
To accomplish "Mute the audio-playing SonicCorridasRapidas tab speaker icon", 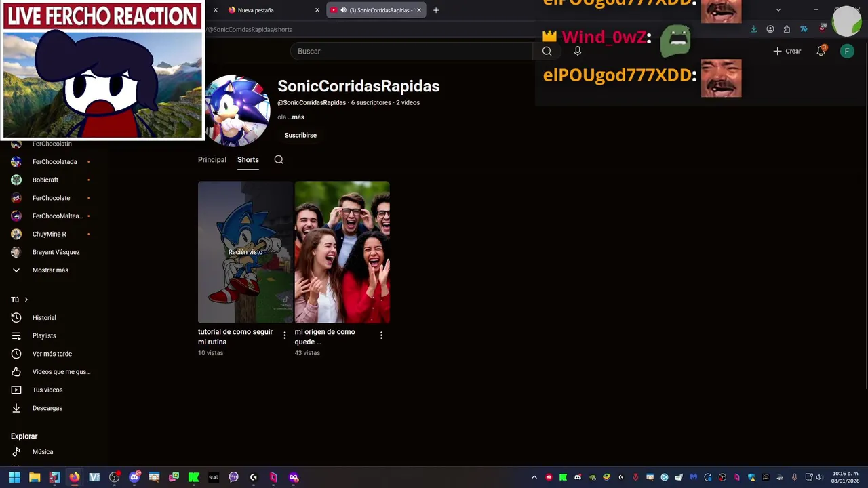I will point(343,10).
